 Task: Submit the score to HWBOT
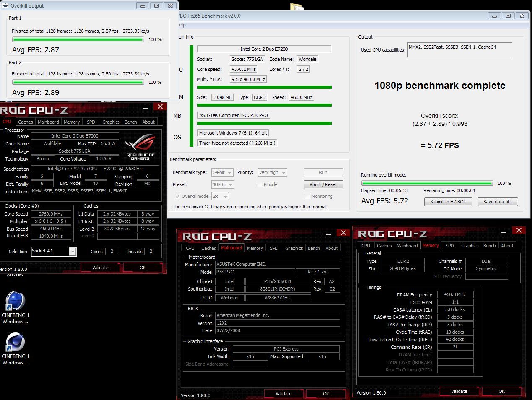448,202
